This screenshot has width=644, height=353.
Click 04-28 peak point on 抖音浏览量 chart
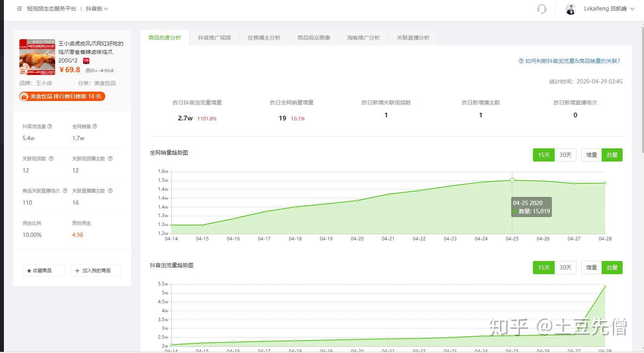click(605, 287)
